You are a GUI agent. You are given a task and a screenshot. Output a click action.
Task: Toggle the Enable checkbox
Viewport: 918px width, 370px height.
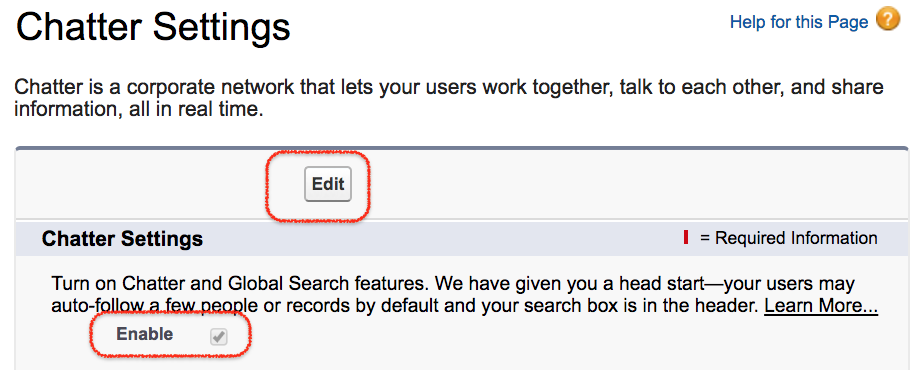coord(219,337)
